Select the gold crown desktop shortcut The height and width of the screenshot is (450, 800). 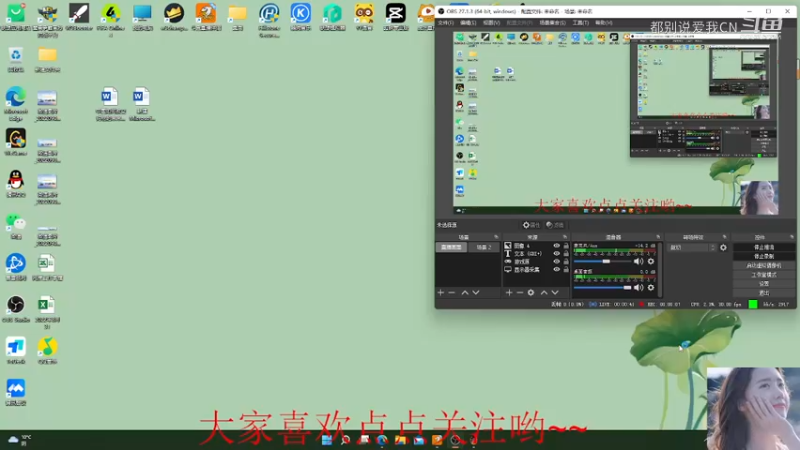pos(174,17)
